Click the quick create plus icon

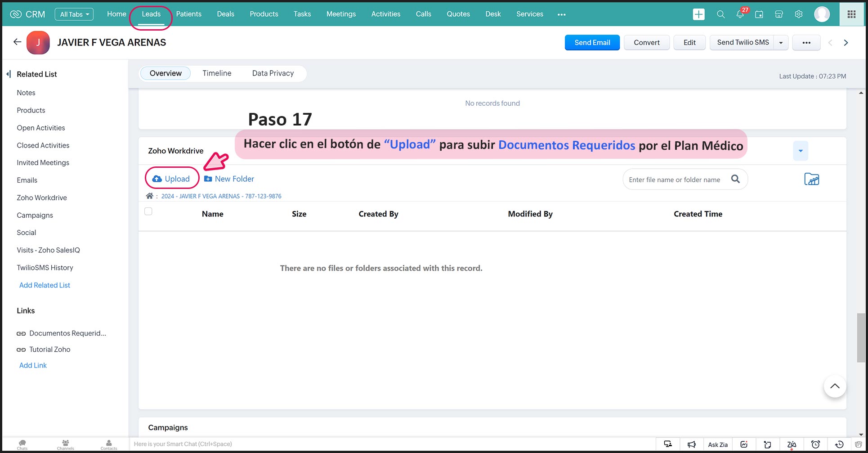(x=698, y=14)
